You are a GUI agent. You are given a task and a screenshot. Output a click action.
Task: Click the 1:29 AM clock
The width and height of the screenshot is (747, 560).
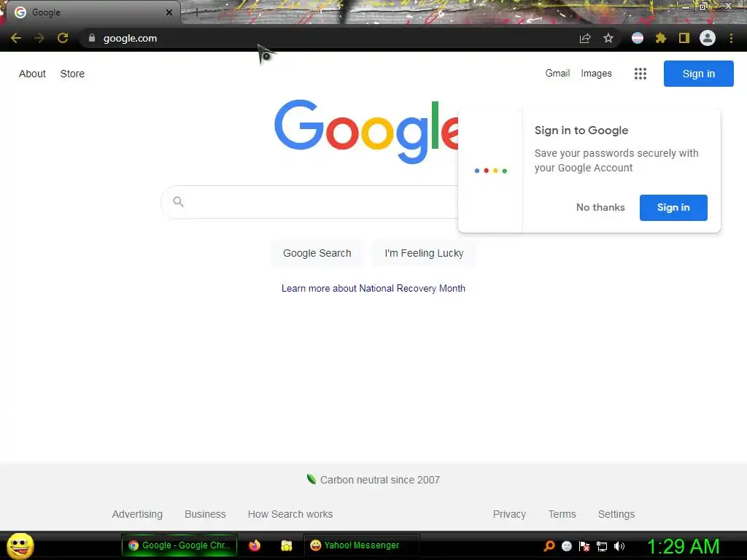[x=683, y=546]
